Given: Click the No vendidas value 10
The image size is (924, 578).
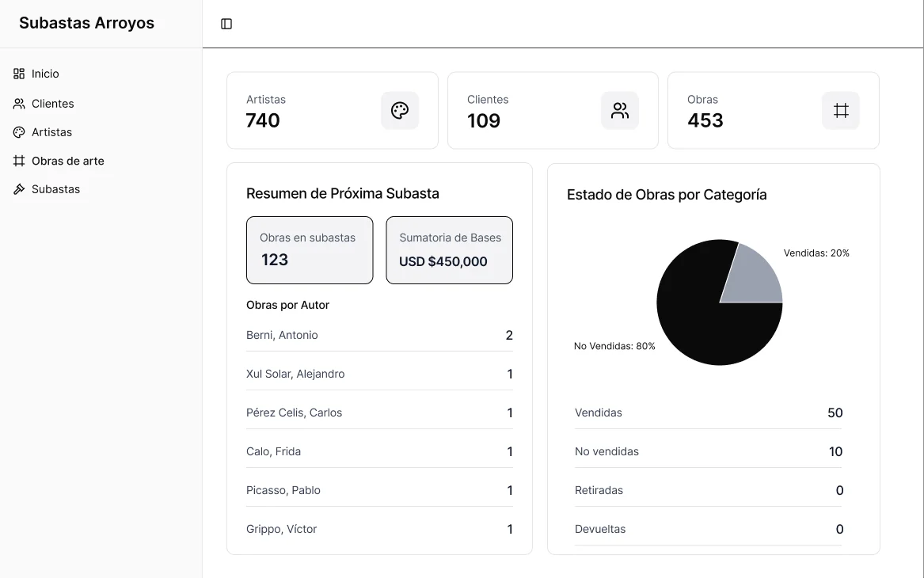Looking at the screenshot, I should pos(835,452).
